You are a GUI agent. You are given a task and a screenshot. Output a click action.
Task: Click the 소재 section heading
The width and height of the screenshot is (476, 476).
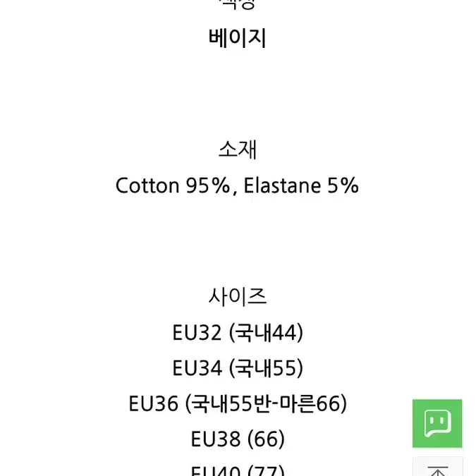click(238, 149)
